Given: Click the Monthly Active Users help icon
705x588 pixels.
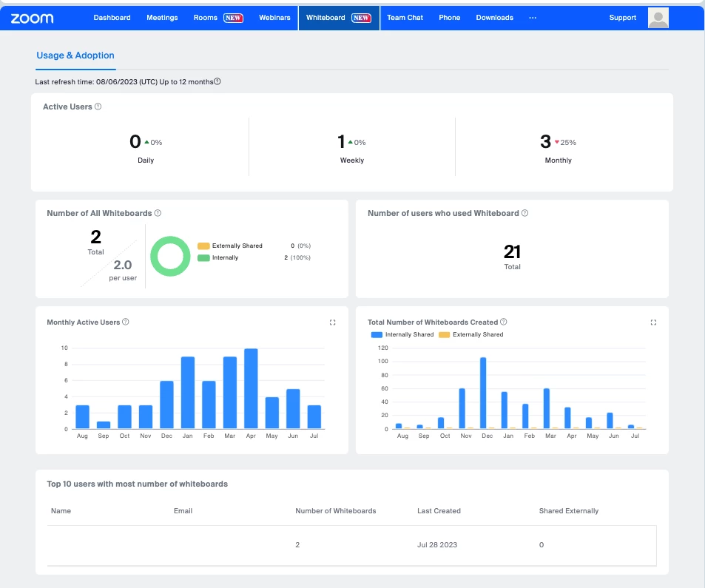Looking at the screenshot, I should pos(126,322).
